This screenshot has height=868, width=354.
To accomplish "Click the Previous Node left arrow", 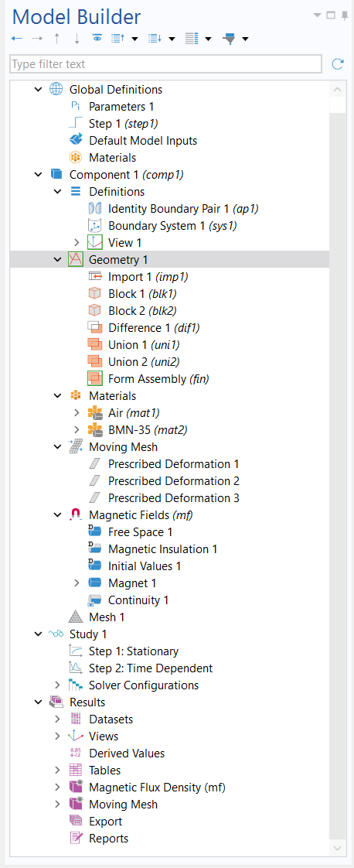I will click(17, 39).
